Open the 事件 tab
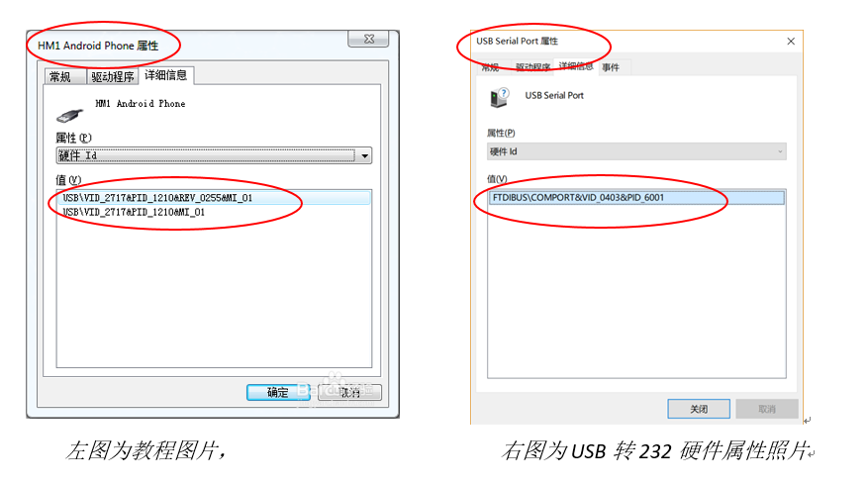The width and height of the screenshot is (868, 485). click(x=611, y=67)
